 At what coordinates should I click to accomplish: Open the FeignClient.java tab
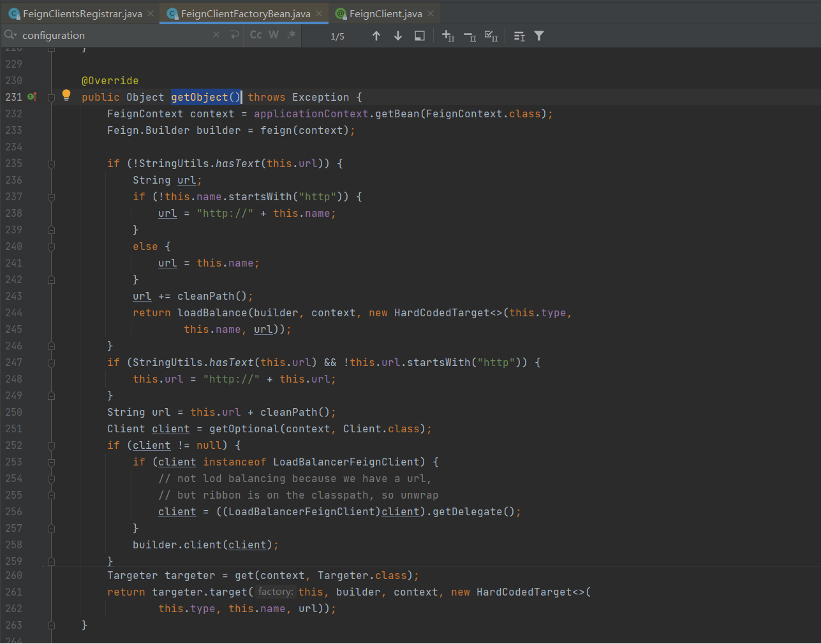pos(385,13)
